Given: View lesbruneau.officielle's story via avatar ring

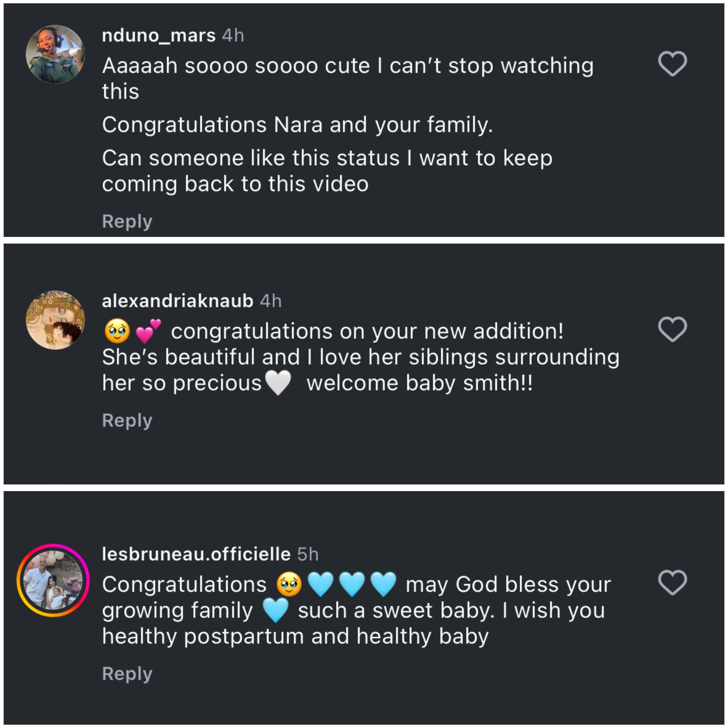Looking at the screenshot, I should (53, 580).
